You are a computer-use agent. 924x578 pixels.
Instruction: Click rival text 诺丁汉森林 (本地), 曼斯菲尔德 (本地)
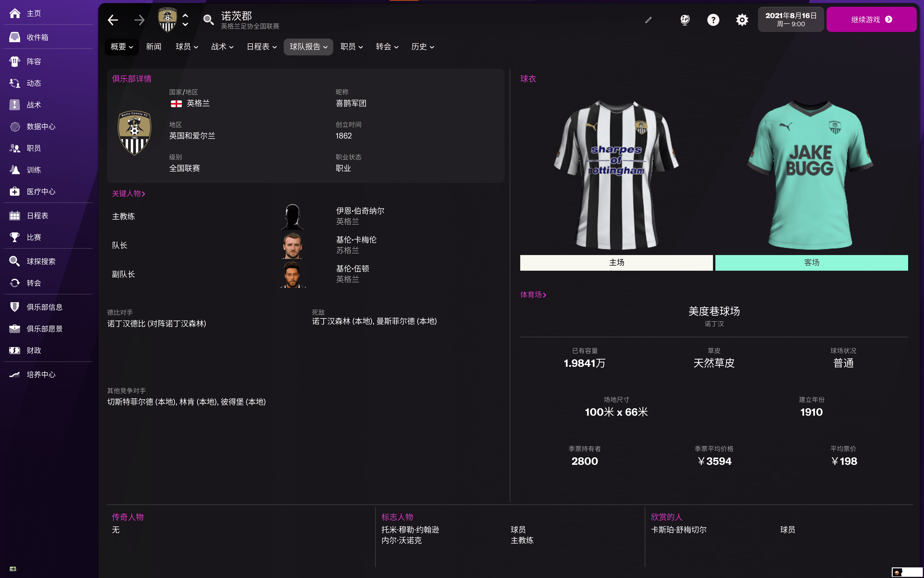[374, 321]
